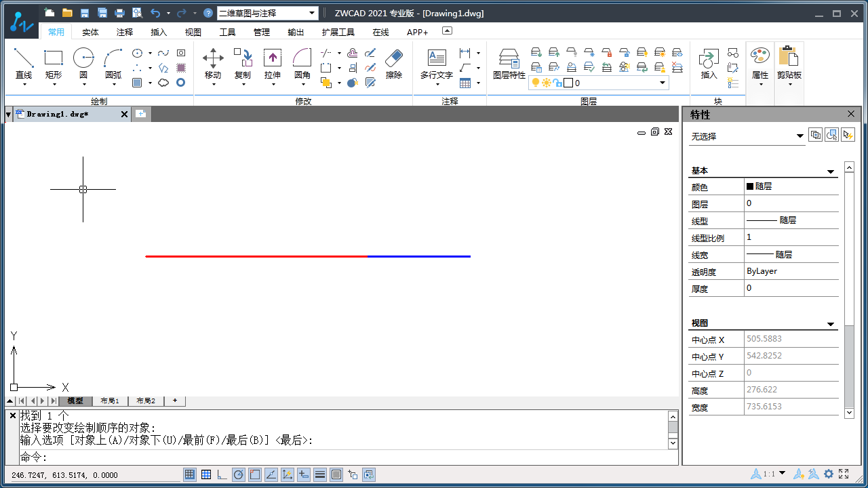Switch to the 注释 ribbon tab
The height and width of the screenshot is (488, 868).
(x=125, y=32)
